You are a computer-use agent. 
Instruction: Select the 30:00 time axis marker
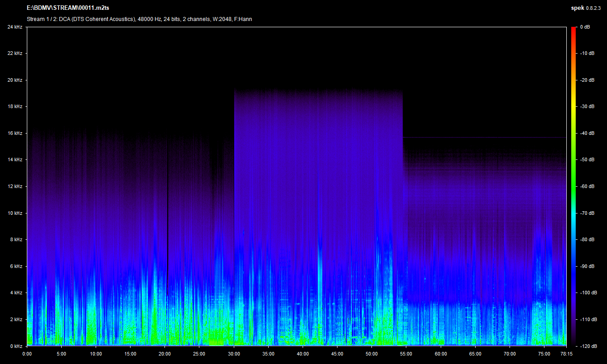pyautogui.click(x=234, y=354)
